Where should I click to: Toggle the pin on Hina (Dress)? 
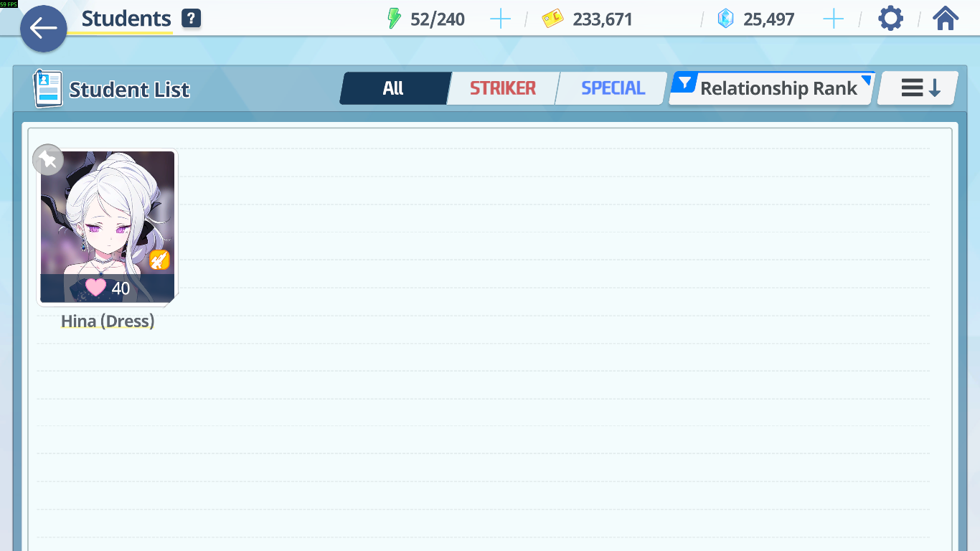pos(48,160)
